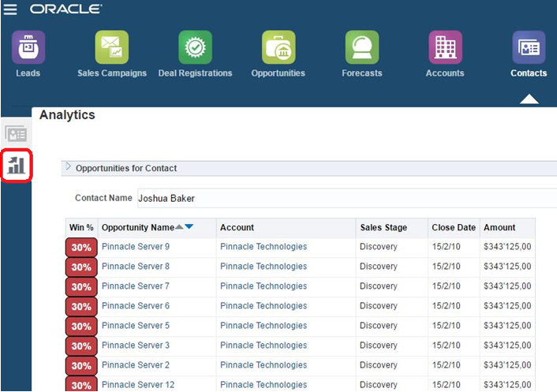The image size is (557, 392).
Task: Open Pinnacle Technologies in Pinnacle Server 3 row
Action: point(264,345)
